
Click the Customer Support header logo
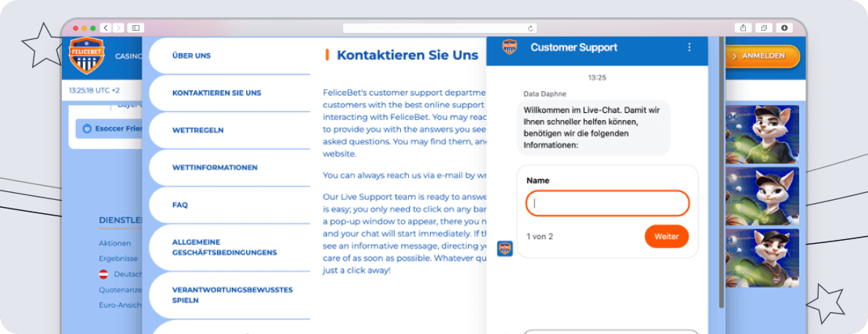pyautogui.click(x=510, y=47)
